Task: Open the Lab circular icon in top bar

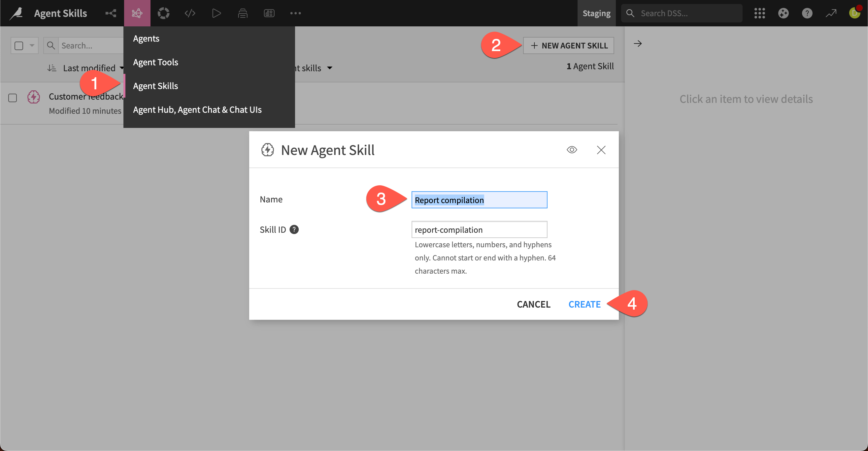Action: (x=163, y=13)
